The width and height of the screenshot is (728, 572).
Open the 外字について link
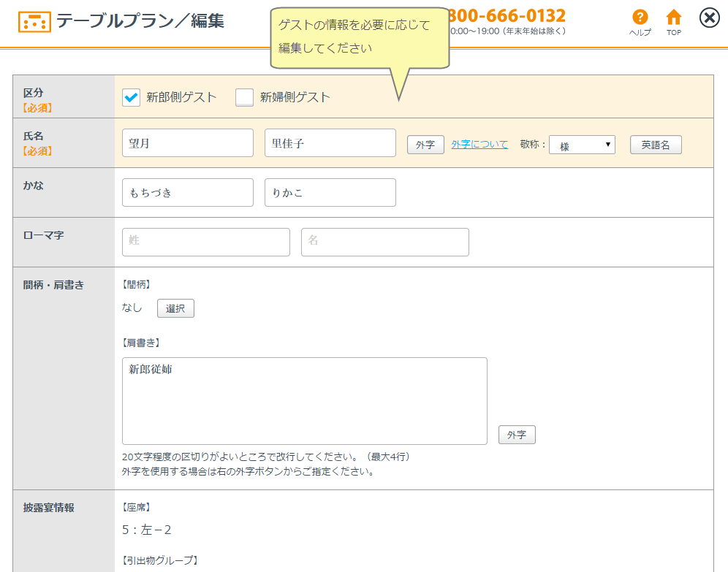click(479, 145)
